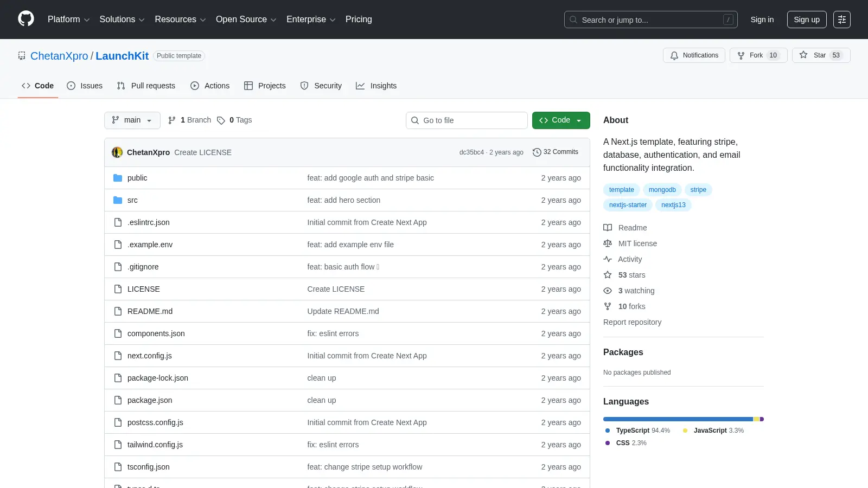Open commit 'feat: add hero section'
Screen dimensions: 868x488
pyautogui.click(x=344, y=200)
